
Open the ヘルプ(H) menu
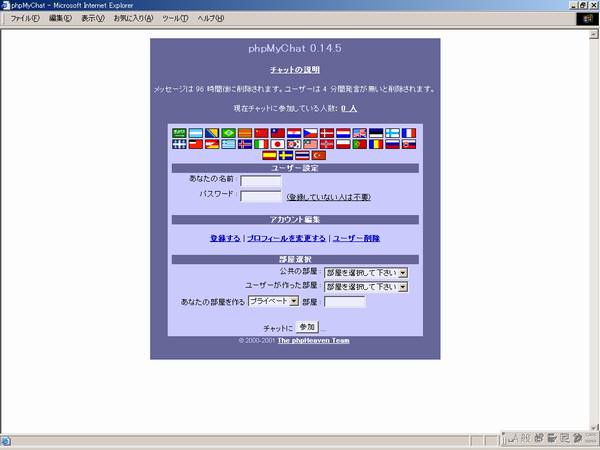[x=210, y=18]
